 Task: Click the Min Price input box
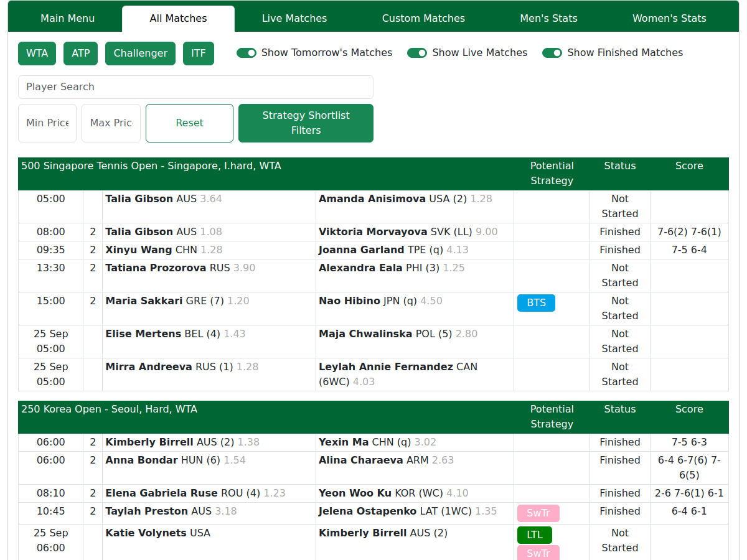tap(47, 123)
